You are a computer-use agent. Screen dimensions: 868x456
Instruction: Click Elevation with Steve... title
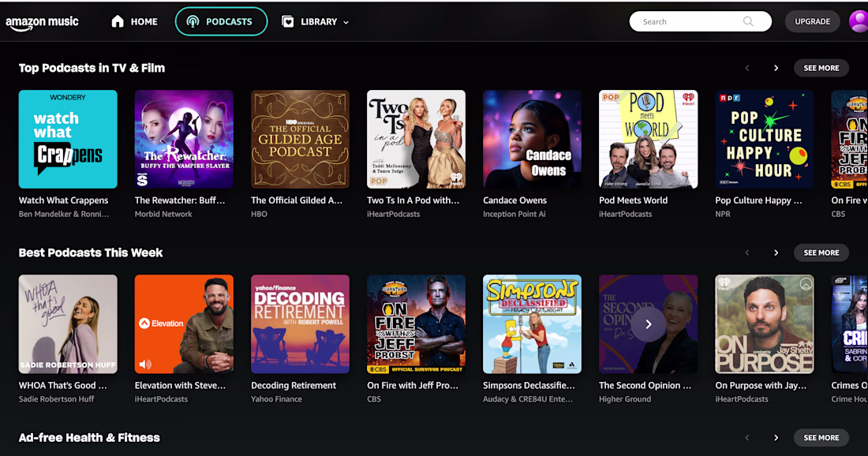[x=181, y=385]
